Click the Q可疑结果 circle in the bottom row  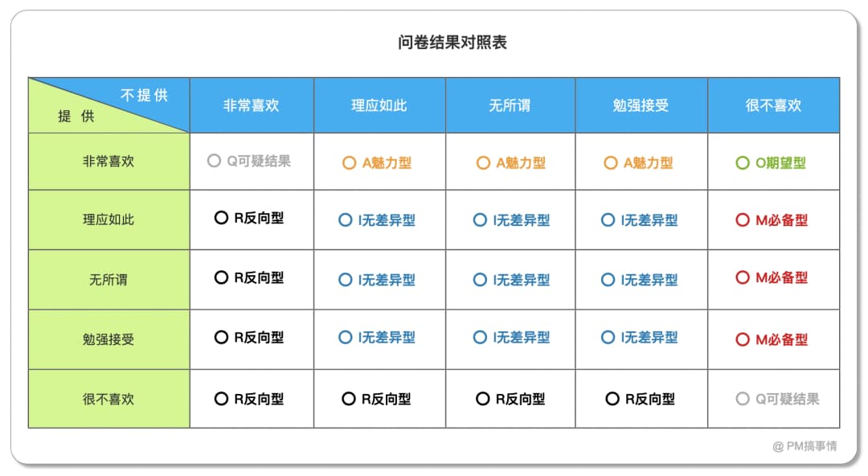click(743, 399)
